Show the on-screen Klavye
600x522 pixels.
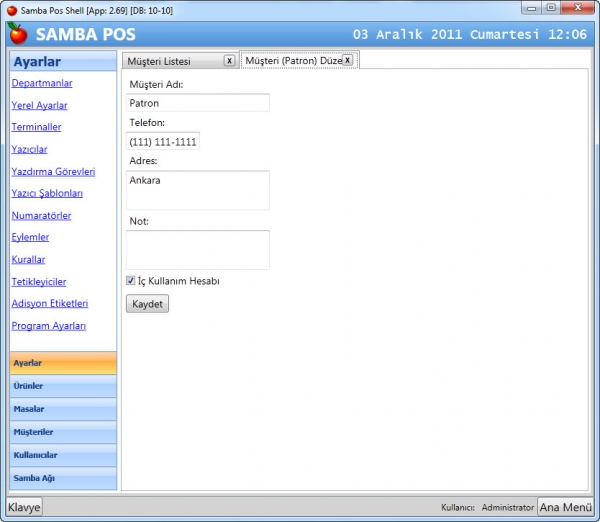tap(24, 507)
